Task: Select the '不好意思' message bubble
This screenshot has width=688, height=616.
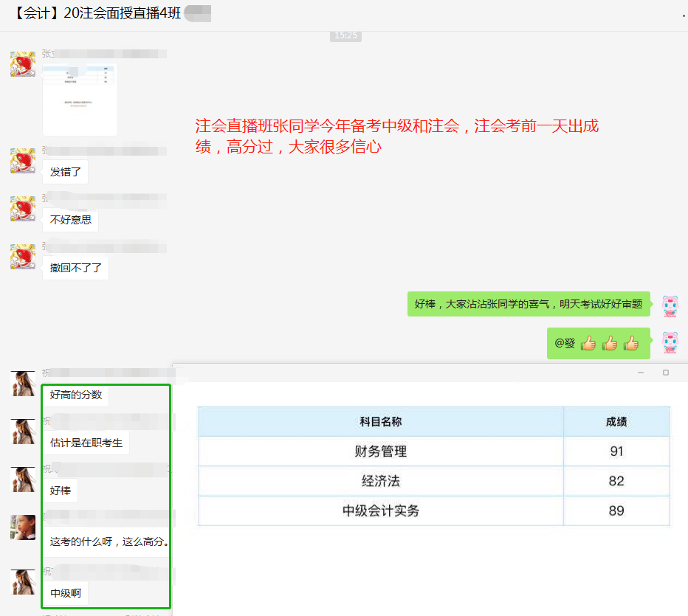Action: [x=70, y=221]
